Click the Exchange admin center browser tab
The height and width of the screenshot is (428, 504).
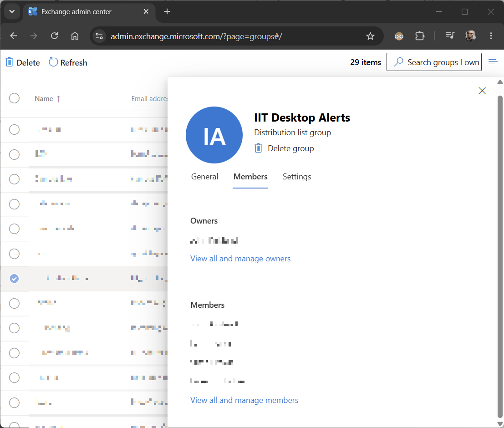(88, 12)
